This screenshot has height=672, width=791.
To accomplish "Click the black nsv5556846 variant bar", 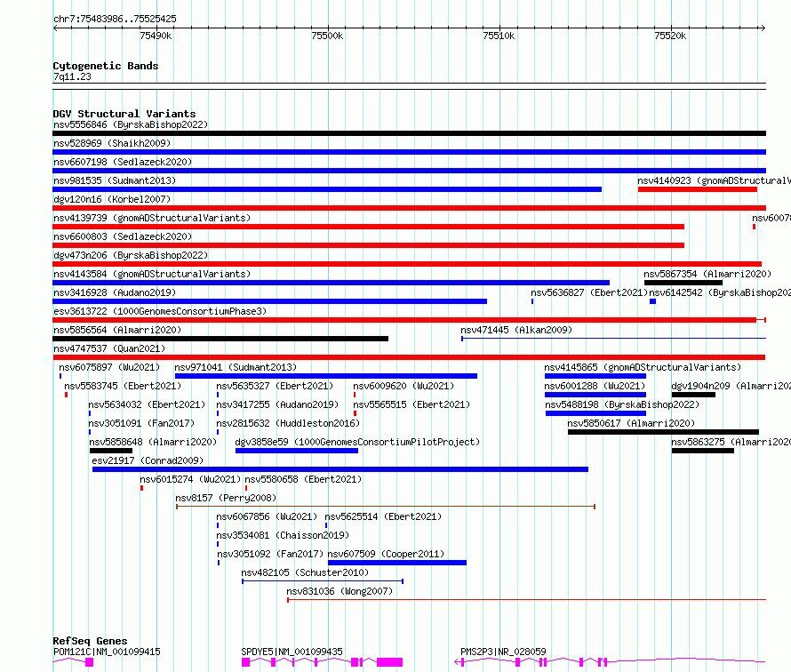I will [x=409, y=133].
